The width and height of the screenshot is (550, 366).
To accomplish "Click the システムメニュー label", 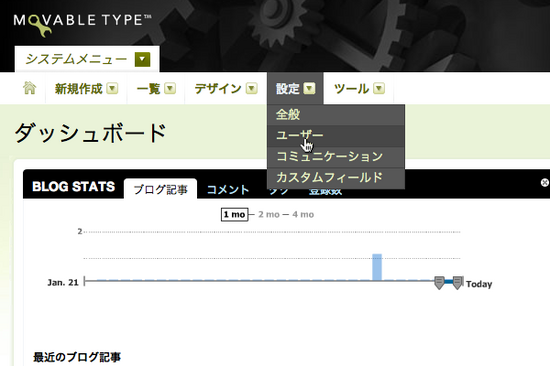I will tap(76, 59).
